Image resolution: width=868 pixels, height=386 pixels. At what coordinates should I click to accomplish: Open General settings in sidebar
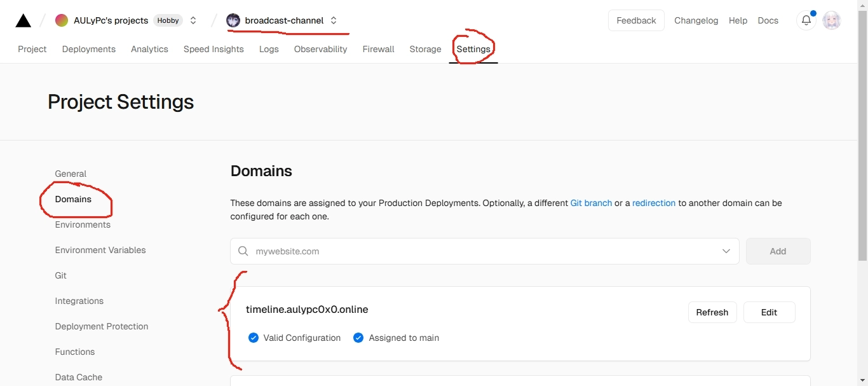pos(71,174)
